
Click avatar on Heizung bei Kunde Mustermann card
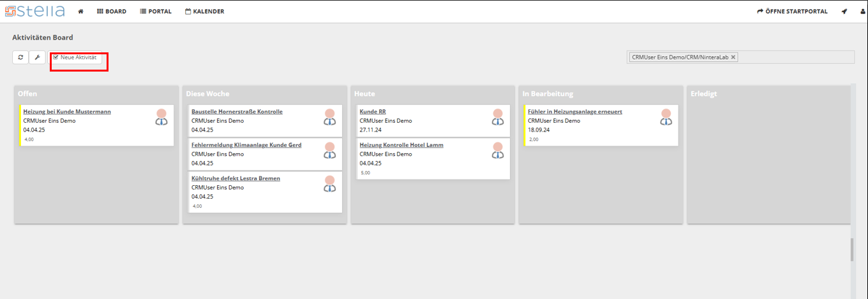pos(161,117)
